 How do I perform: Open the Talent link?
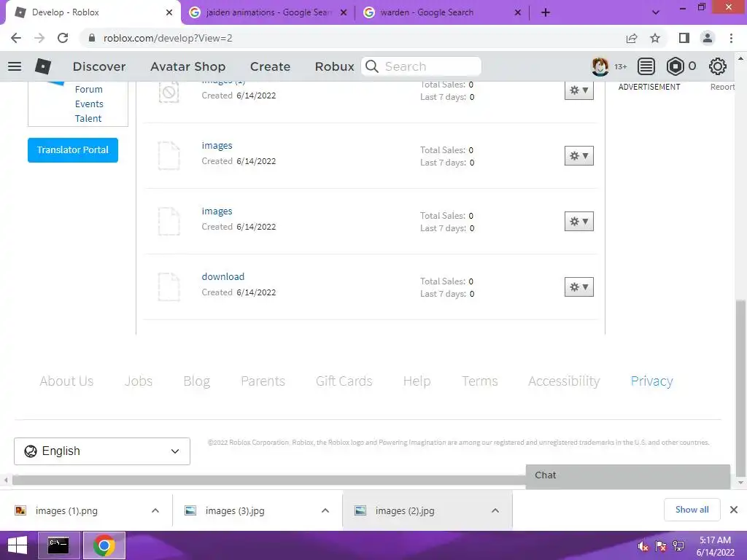click(88, 118)
